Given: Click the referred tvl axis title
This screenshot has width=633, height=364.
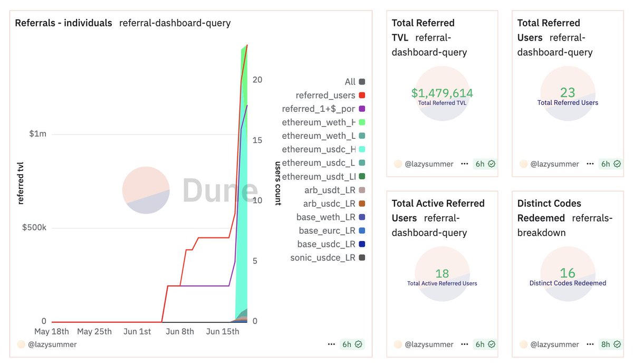Looking at the screenshot, I should (x=21, y=184).
